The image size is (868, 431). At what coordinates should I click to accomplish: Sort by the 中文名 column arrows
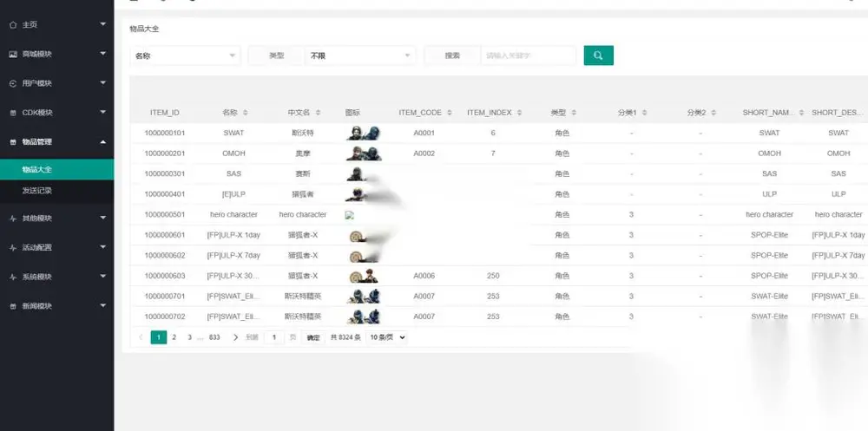point(318,113)
